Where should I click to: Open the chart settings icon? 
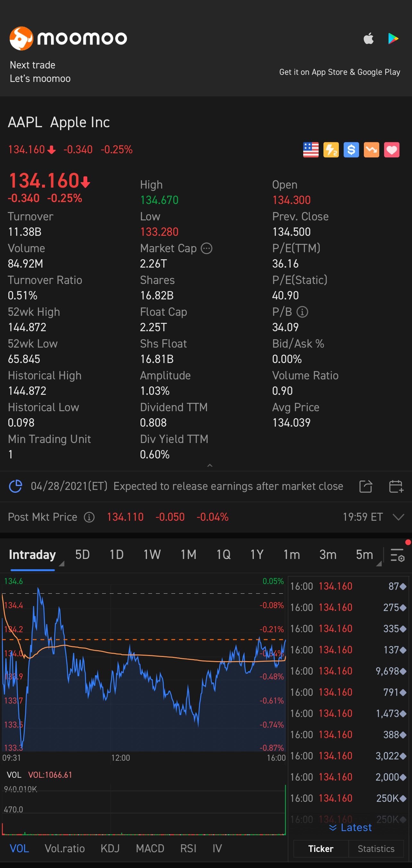point(397,555)
